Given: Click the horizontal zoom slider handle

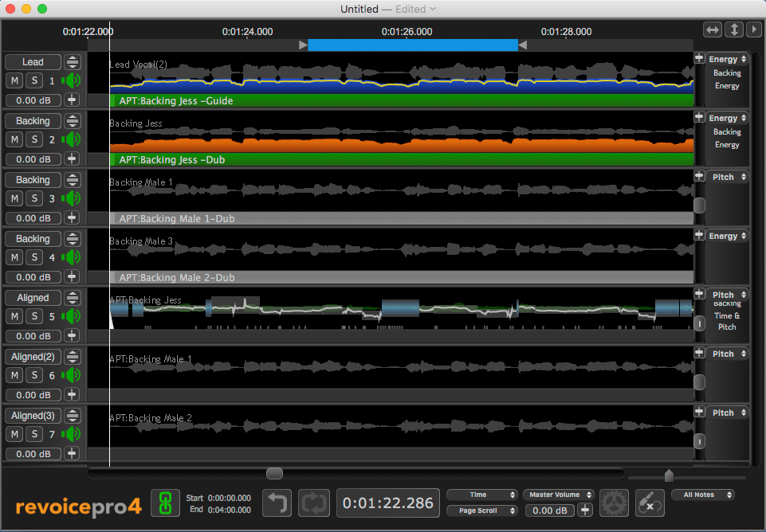Looking at the screenshot, I should tap(669, 475).
